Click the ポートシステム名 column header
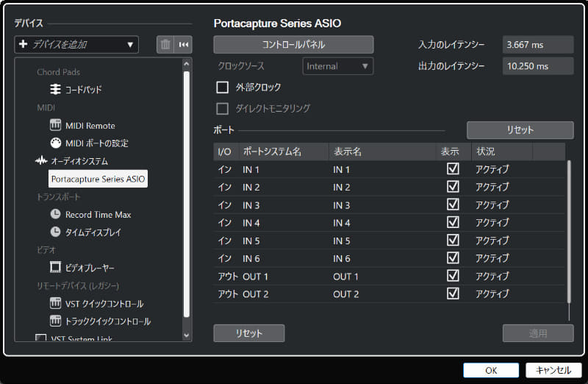Screen dimensions: 588x384 (284, 152)
